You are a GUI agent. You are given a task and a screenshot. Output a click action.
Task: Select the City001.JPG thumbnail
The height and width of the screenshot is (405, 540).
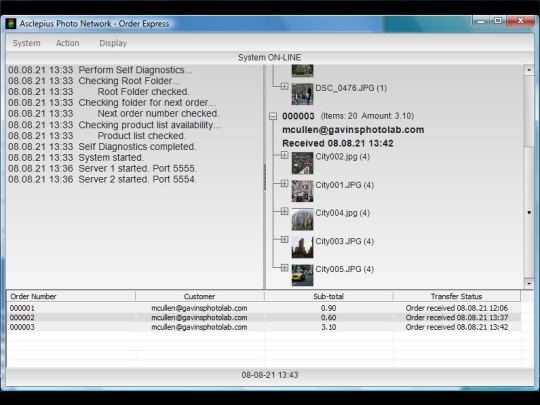point(302,191)
